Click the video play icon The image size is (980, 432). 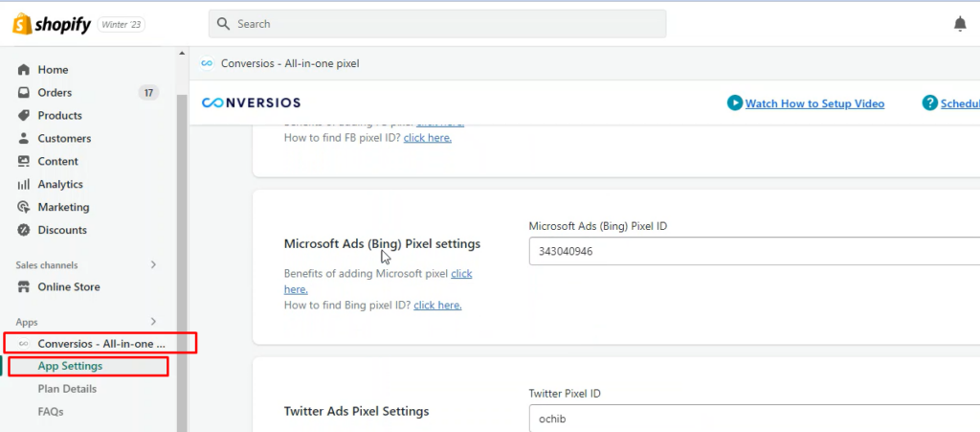pyautogui.click(x=734, y=103)
